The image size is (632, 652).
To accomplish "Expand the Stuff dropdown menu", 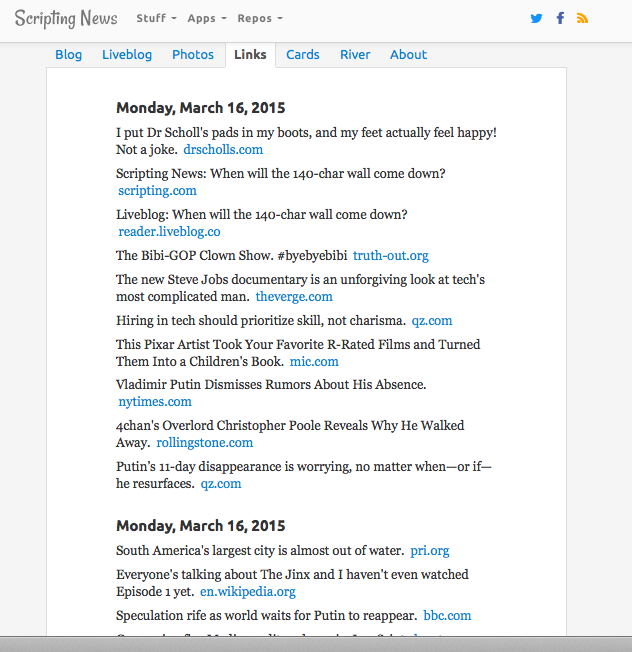I will (x=156, y=18).
